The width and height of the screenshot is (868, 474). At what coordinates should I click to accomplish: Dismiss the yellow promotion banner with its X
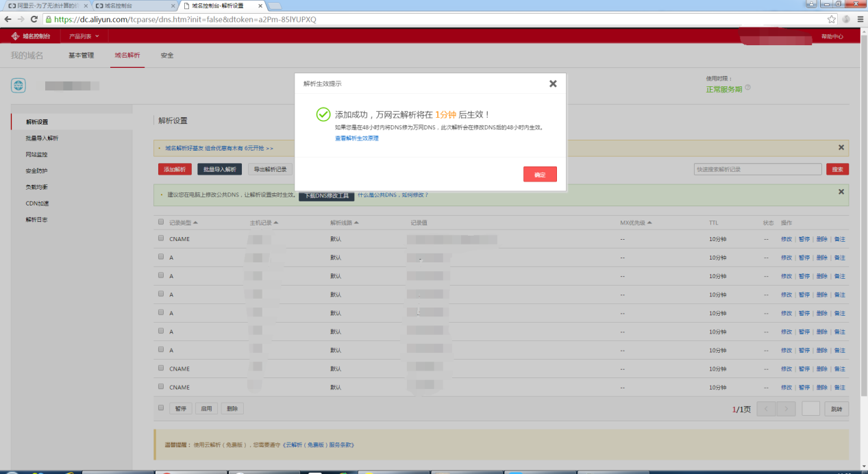[x=841, y=147]
